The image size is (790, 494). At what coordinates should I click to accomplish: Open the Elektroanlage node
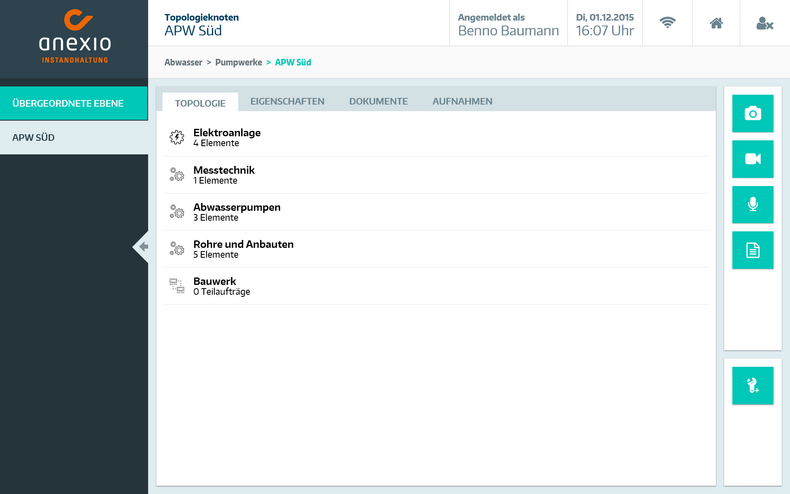pos(227,137)
